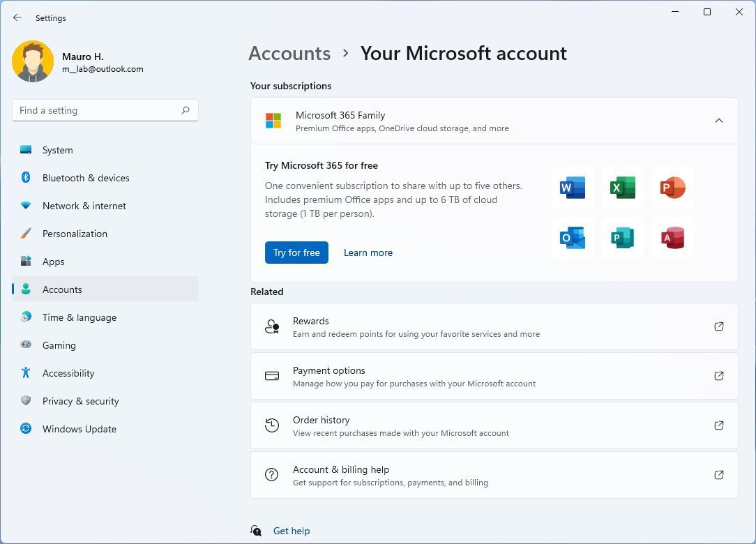Open the Learn more link
This screenshot has height=544, width=756.
[368, 252]
